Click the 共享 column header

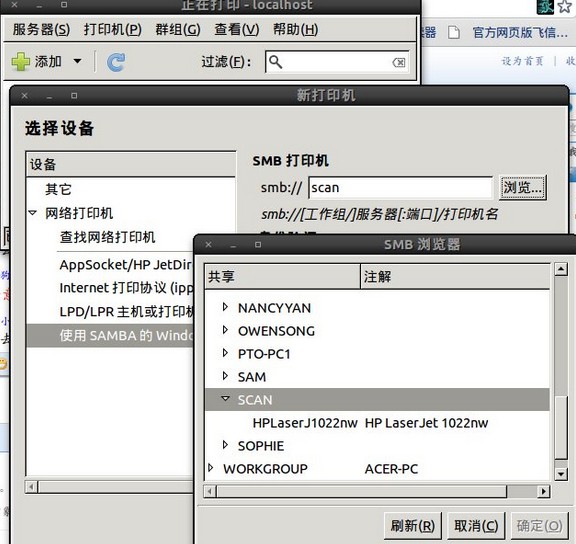pos(282,276)
